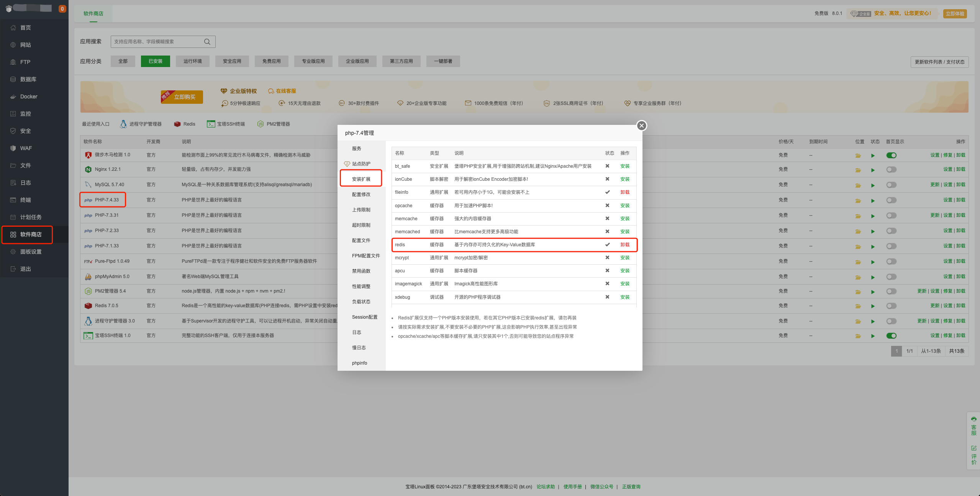Install the opcache extension
This screenshot has height=496, width=980.
click(x=625, y=206)
